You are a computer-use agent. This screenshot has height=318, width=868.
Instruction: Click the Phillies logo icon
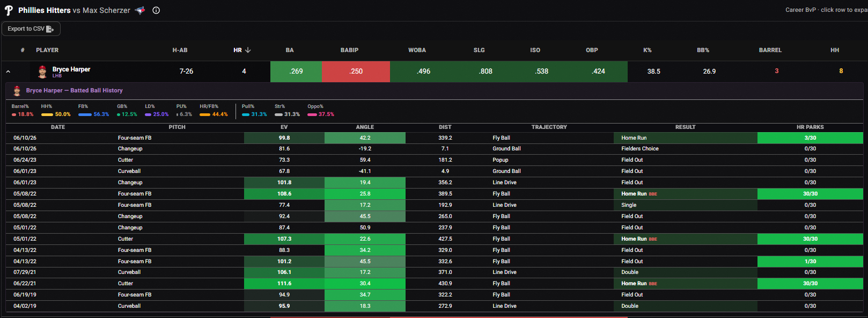pyautogui.click(x=9, y=10)
